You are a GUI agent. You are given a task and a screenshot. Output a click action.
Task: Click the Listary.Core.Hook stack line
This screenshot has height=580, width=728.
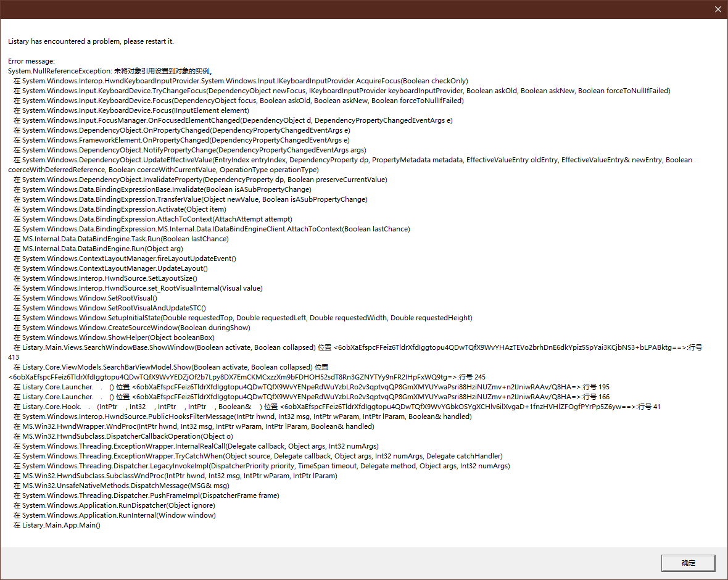(x=337, y=407)
